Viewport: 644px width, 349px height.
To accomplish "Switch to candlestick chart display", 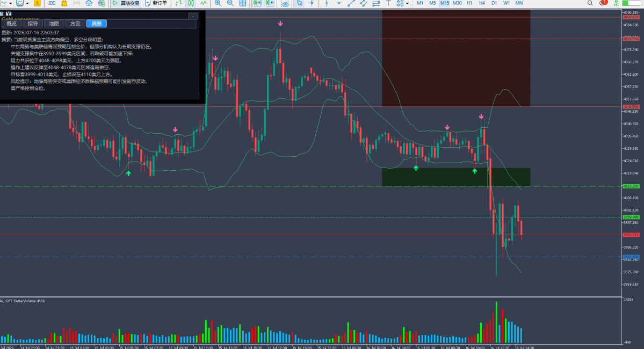I will pos(191,3).
